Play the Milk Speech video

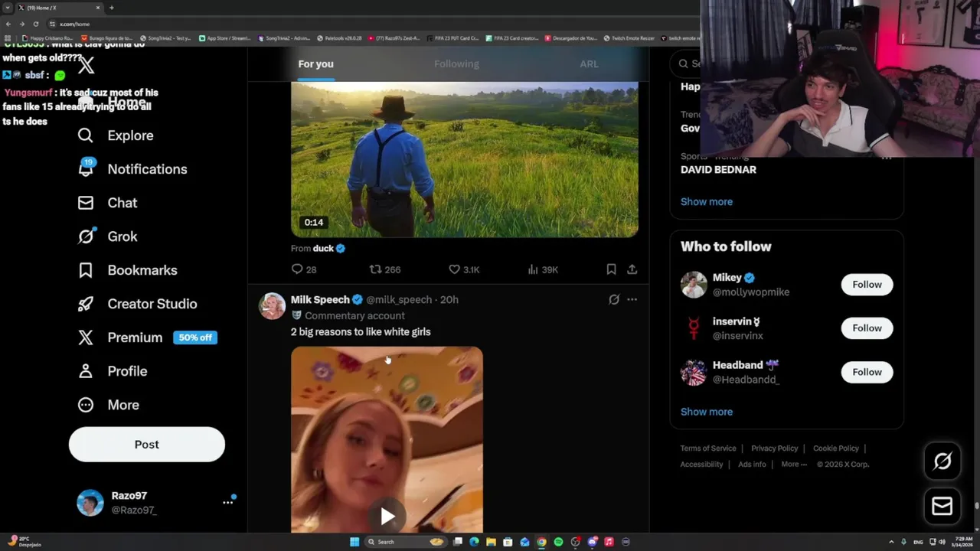pos(387,517)
